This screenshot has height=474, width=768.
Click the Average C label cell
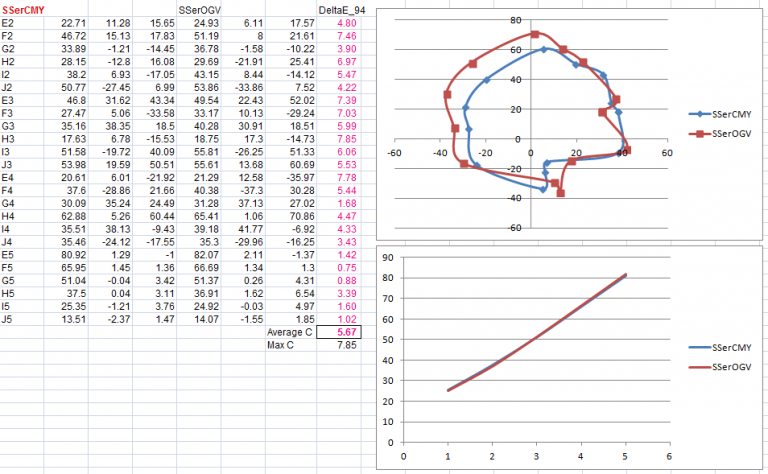[291, 332]
